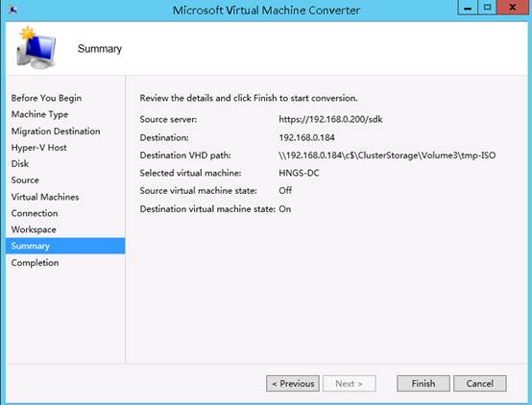The width and height of the screenshot is (532, 405).
Task: Open the Hyper-V Host step
Action: 38,147
